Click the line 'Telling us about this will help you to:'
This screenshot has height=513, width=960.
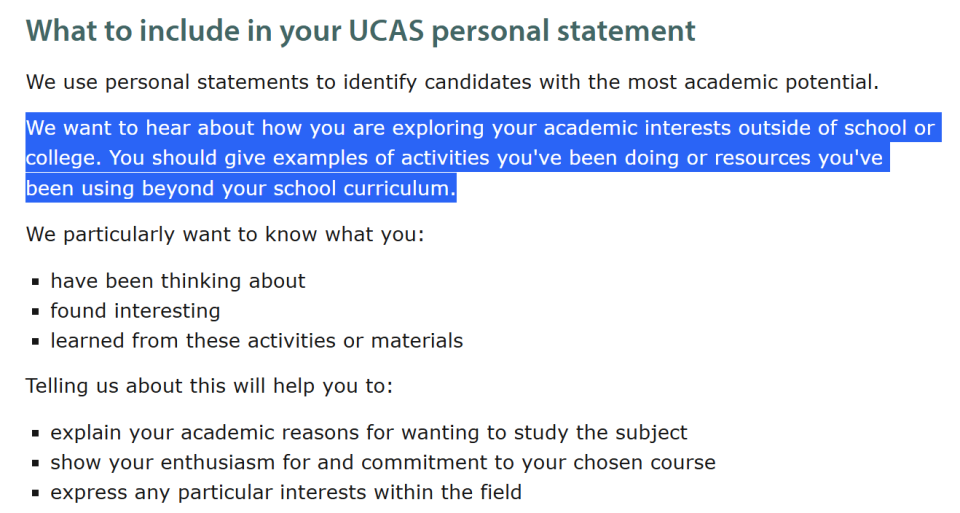click(209, 386)
